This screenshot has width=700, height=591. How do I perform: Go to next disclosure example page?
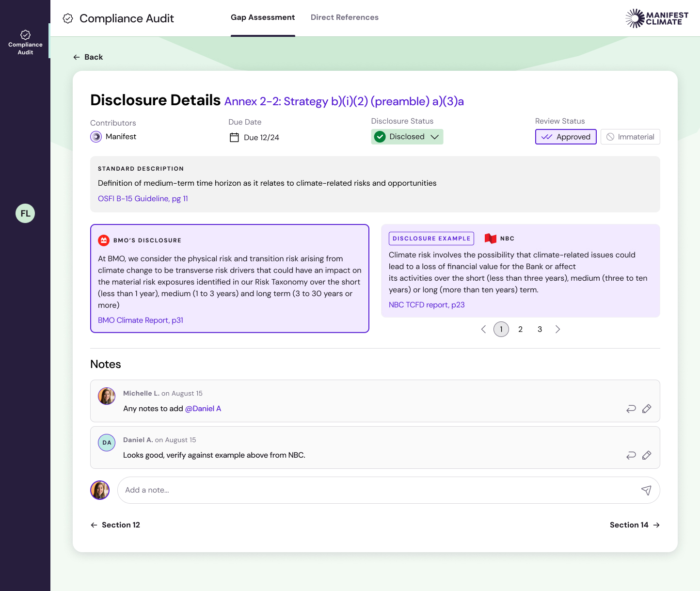(557, 329)
